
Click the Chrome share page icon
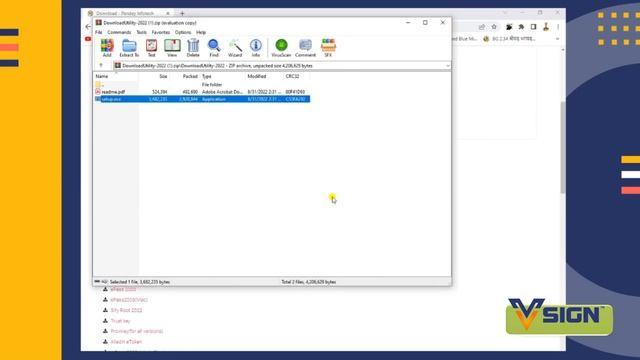click(482, 27)
